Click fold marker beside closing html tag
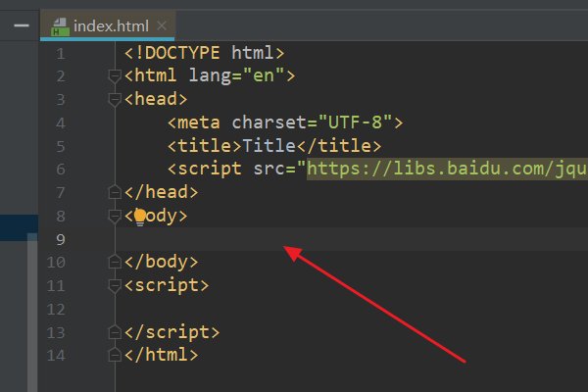Screen dimensions: 588x392 [115, 356]
